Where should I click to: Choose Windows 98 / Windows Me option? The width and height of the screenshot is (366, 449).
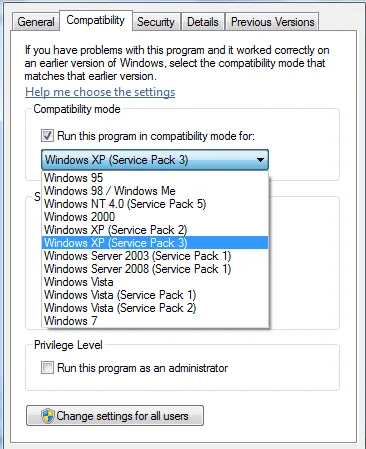pyautogui.click(x=155, y=191)
